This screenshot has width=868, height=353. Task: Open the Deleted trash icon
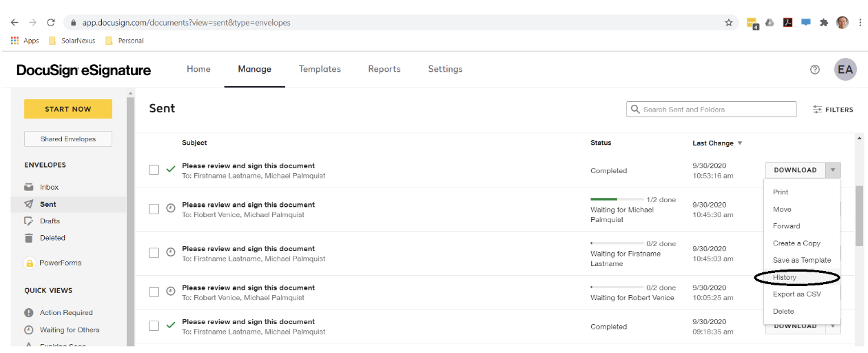pyautogui.click(x=29, y=238)
